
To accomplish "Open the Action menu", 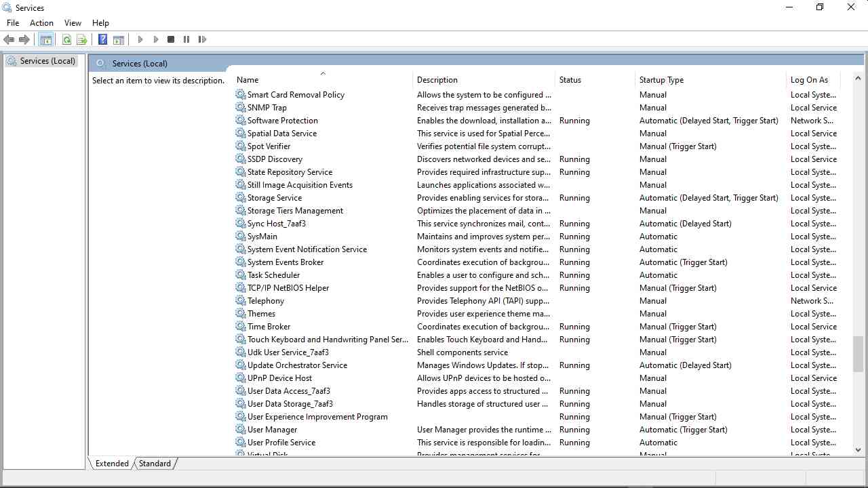I will pos(41,23).
